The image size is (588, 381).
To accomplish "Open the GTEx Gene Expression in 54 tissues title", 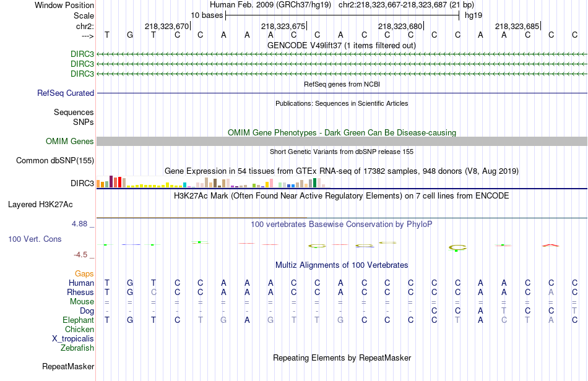I will 342,171.
